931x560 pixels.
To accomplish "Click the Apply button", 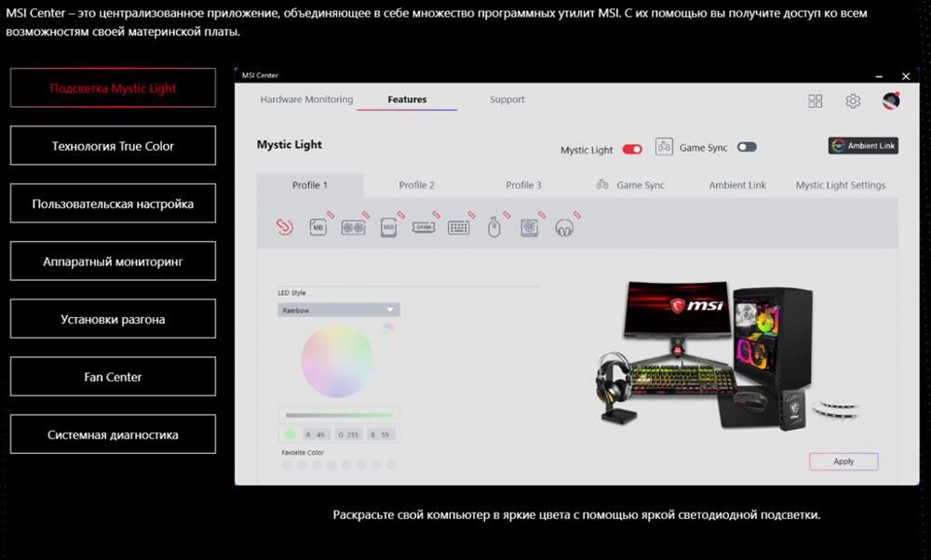I will [843, 461].
